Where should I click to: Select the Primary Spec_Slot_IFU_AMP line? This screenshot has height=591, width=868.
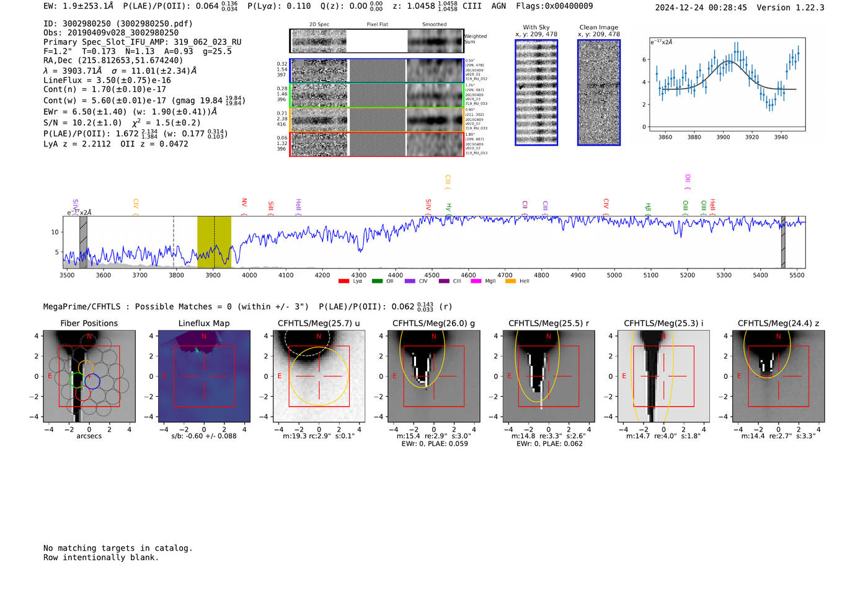(143, 42)
